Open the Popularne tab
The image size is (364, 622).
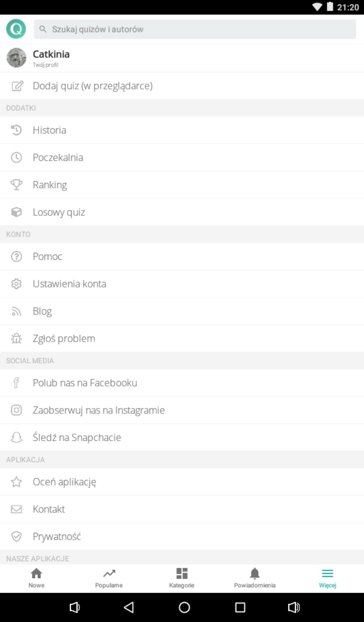coord(109,578)
